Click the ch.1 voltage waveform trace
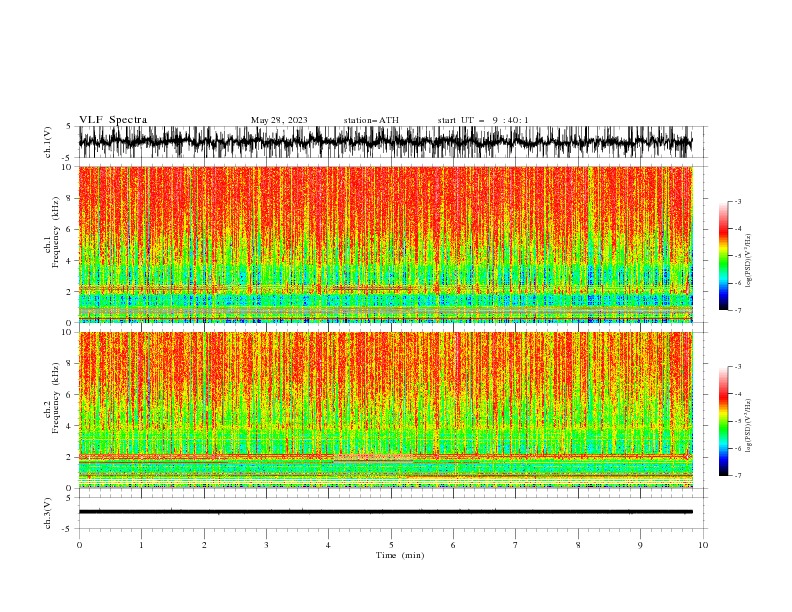 point(385,142)
